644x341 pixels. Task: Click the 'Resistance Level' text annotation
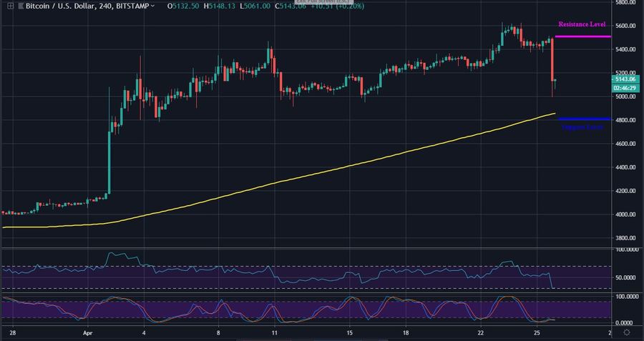pos(582,24)
